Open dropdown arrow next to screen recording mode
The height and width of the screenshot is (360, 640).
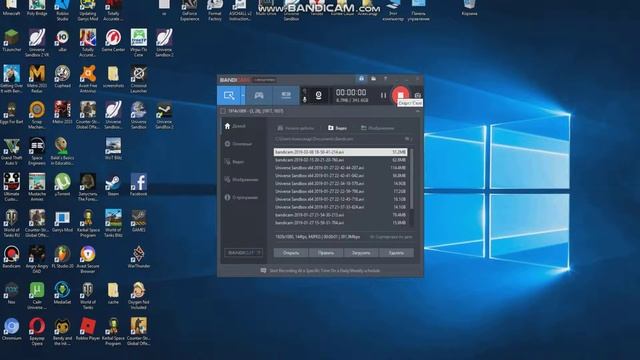click(243, 96)
